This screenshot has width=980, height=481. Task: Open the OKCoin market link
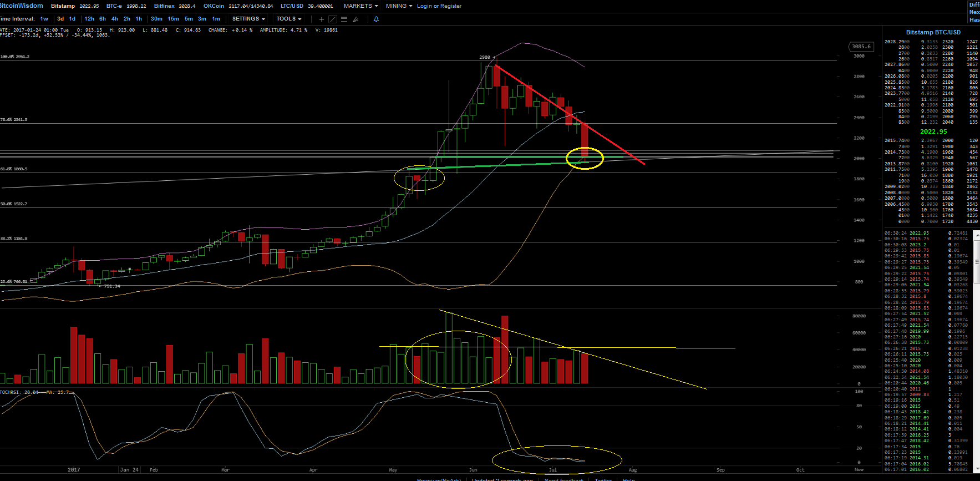[214, 6]
